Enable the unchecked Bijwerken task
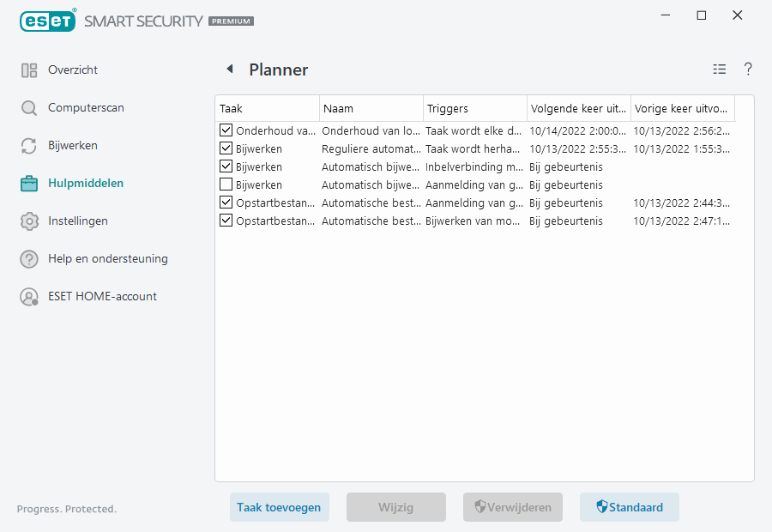The width and height of the screenshot is (772, 532). tap(226, 184)
